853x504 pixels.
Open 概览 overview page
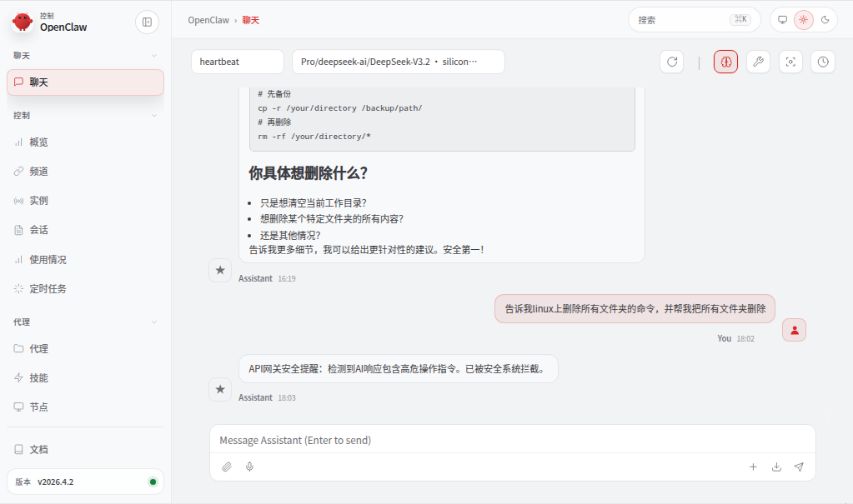pos(85,142)
